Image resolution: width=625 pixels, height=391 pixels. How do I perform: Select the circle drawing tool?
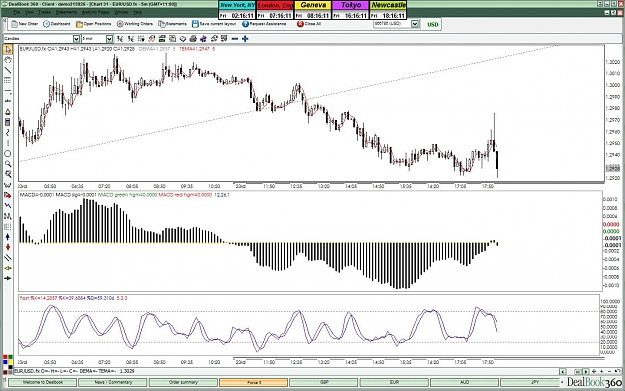(x=8, y=153)
